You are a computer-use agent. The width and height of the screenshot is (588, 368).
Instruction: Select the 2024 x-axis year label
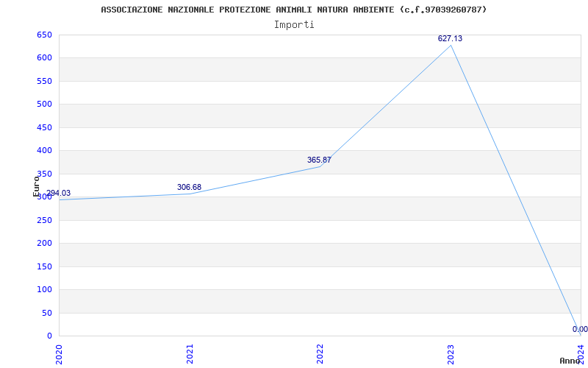[581, 354]
